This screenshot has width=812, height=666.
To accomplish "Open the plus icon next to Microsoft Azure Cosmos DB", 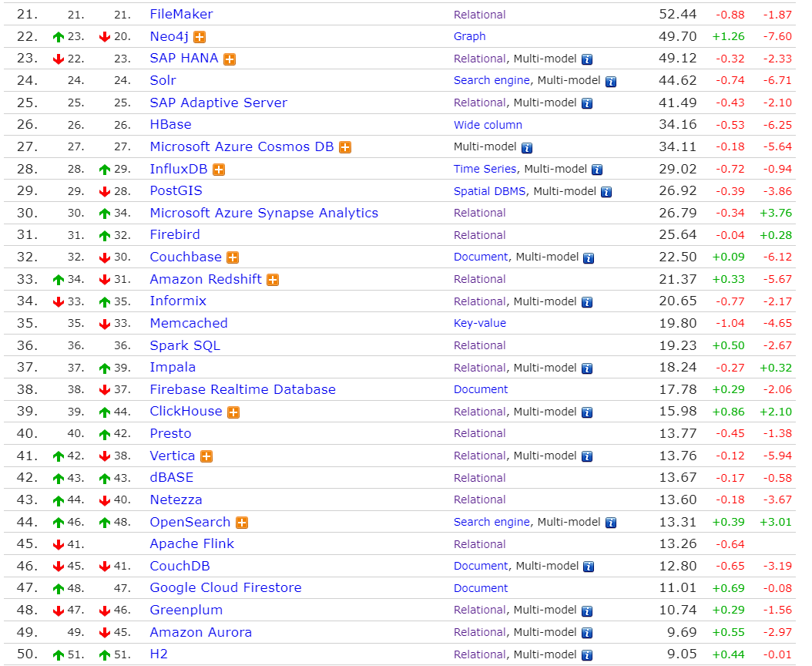I will point(345,147).
